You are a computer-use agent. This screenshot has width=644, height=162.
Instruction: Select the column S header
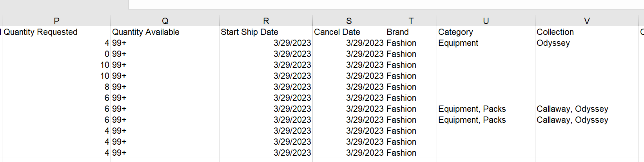coord(349,21)
